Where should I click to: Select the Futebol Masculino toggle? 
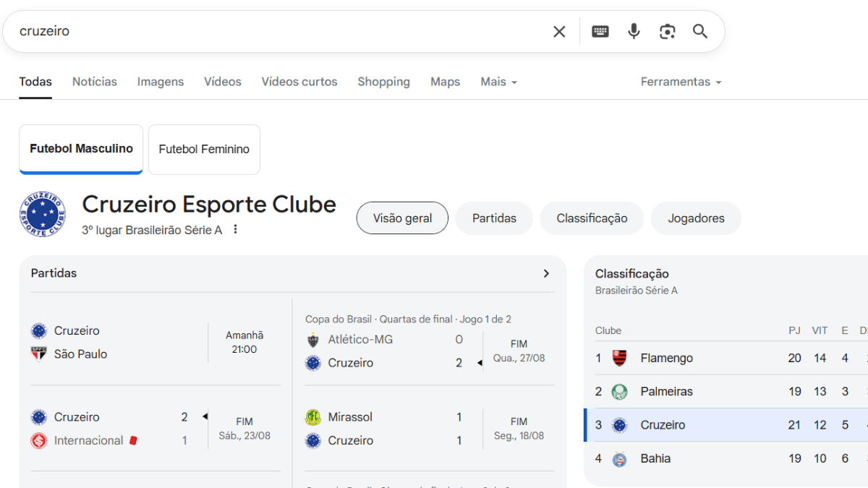81,149
